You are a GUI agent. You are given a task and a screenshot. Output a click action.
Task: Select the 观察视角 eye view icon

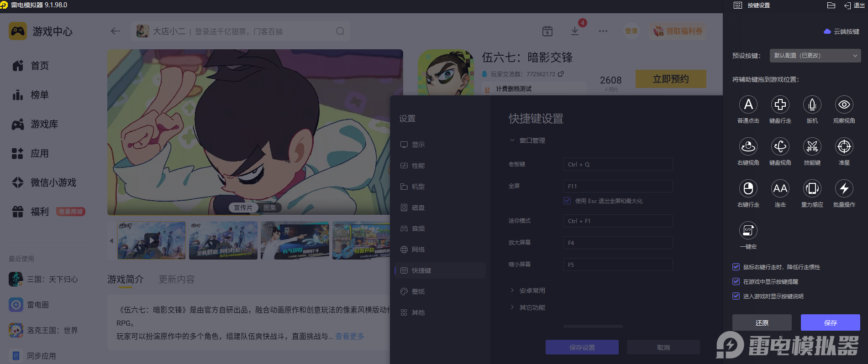click(x=844, y=104)
